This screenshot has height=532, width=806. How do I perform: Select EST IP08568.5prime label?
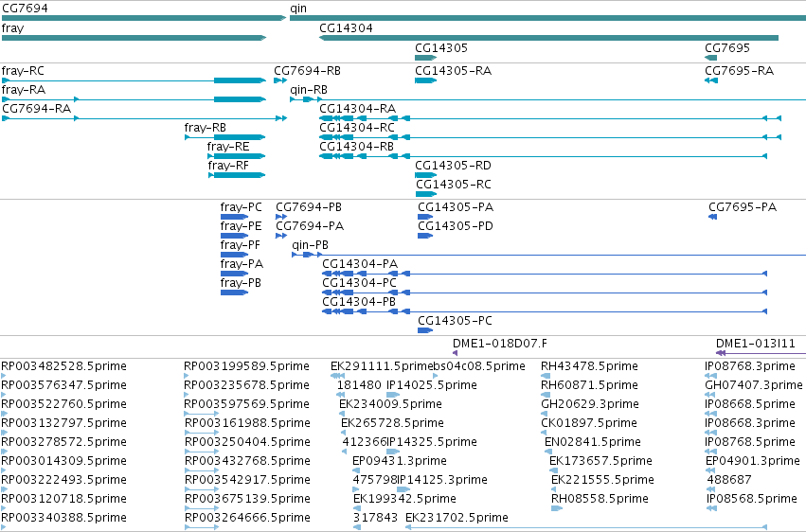(751, 499)
